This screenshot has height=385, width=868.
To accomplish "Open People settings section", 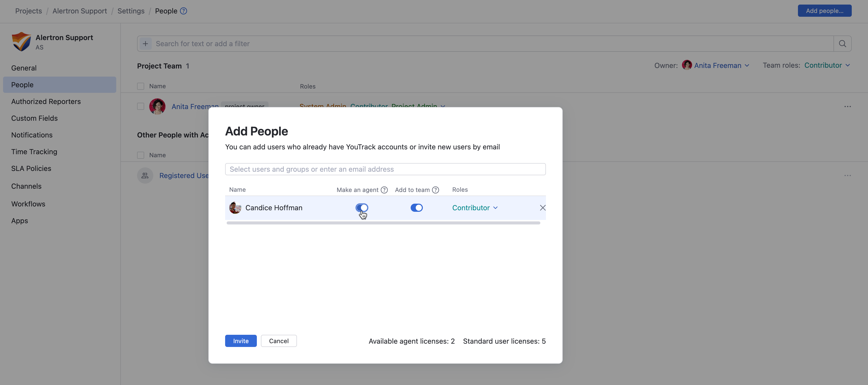I will pos(60,85).
